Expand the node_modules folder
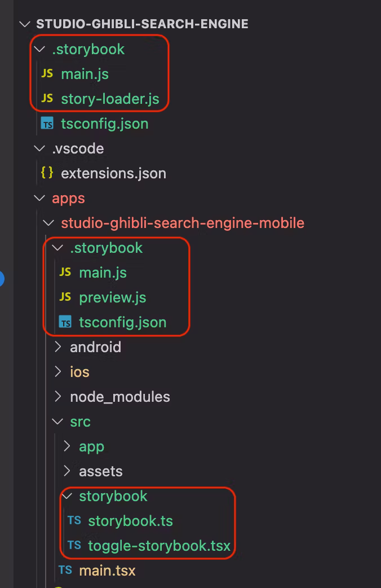The height and width of the screenshot is (588, 381). (57, 397)
